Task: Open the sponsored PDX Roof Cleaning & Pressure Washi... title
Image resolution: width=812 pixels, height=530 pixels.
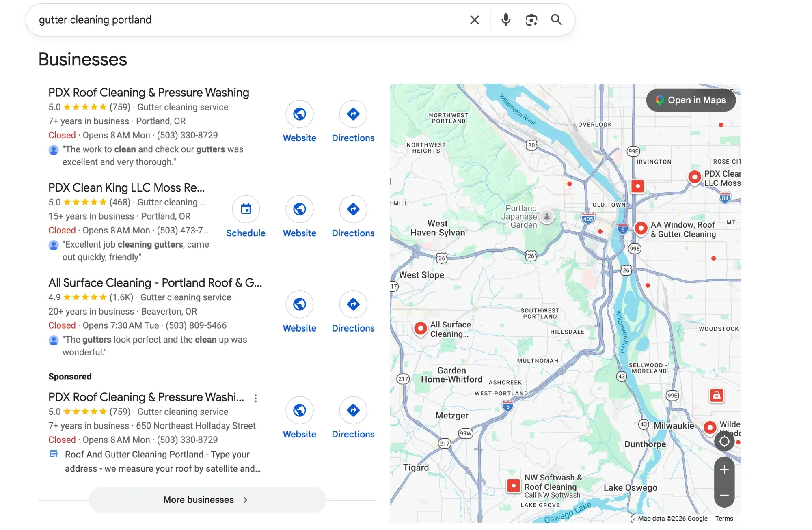Action: [x=146, y=397]
